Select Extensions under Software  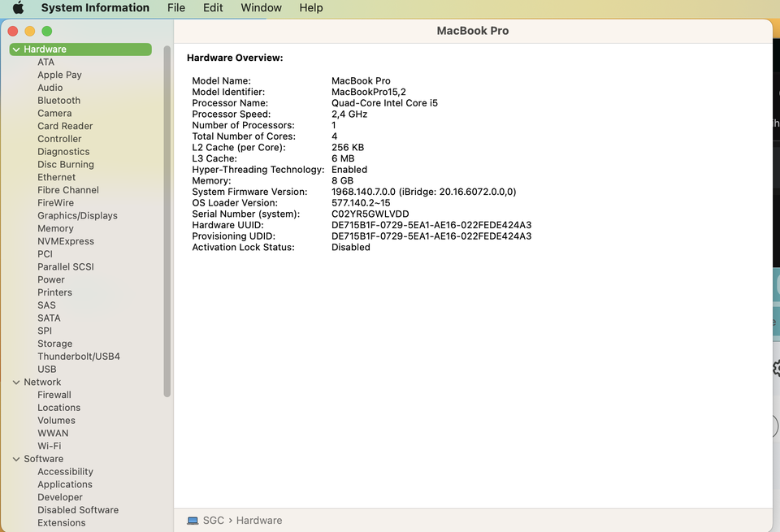[x=61, y=523]
